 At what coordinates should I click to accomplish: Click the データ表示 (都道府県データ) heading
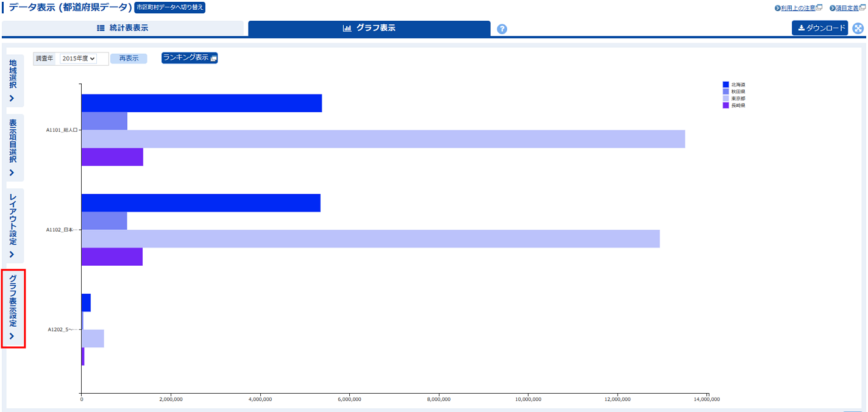[70, 7]
